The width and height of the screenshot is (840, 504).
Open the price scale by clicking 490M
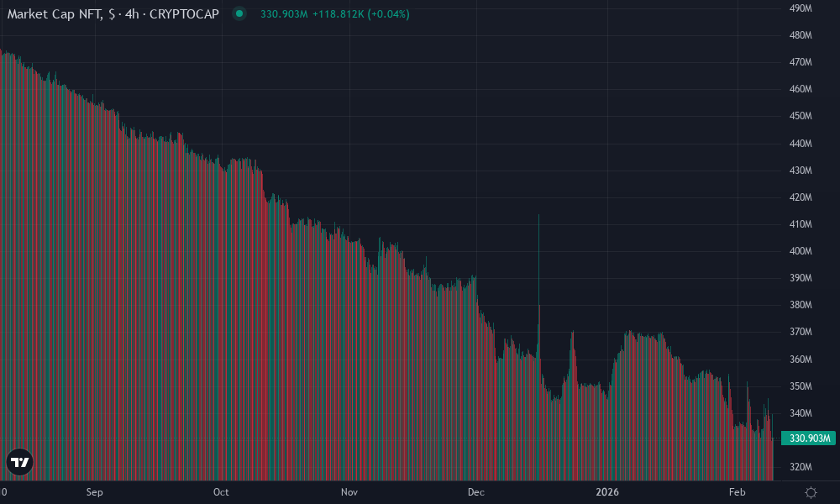(x=801, y=8)
